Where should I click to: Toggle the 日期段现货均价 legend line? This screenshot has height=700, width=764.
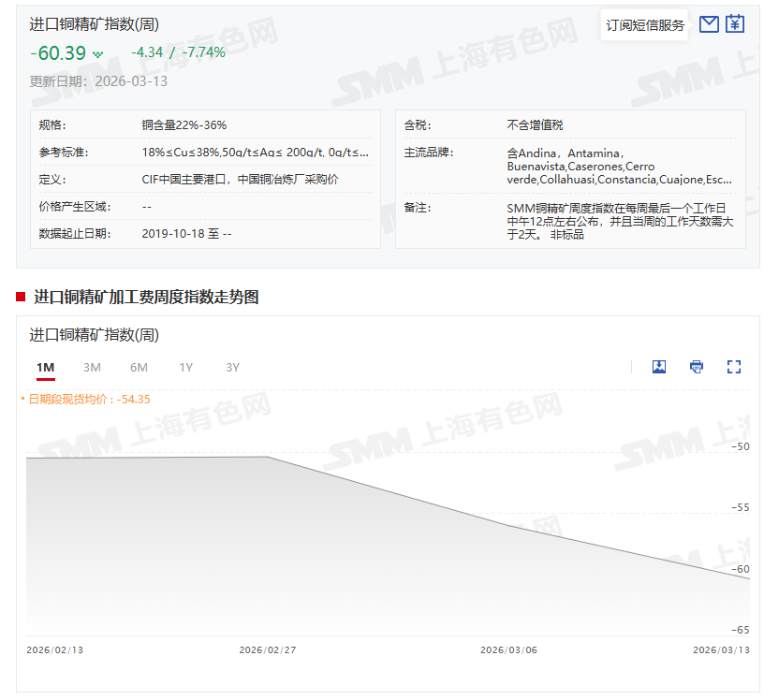tap(86, 399)
